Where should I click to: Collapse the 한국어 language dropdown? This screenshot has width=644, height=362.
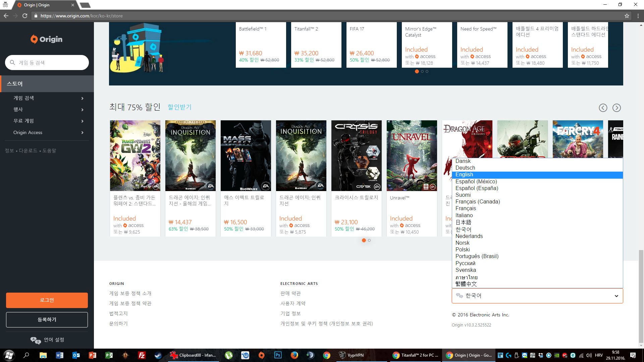click(537, 296)
